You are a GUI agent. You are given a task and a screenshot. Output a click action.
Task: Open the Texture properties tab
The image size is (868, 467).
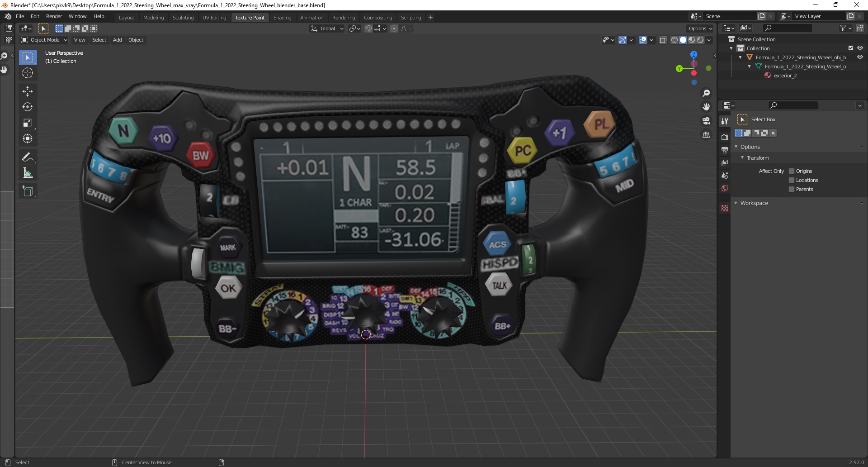[x=725, y=208]
